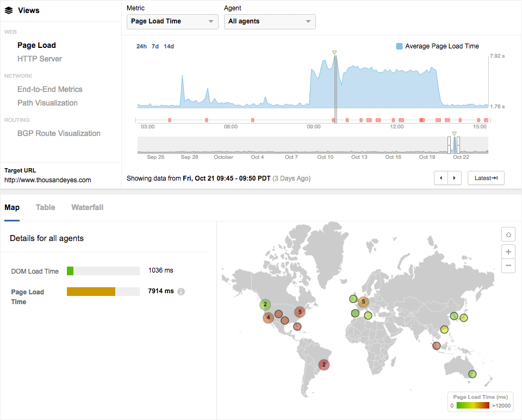Select the 7d time range
This screenshot has height=420, width=522.
tap(155, 46)
